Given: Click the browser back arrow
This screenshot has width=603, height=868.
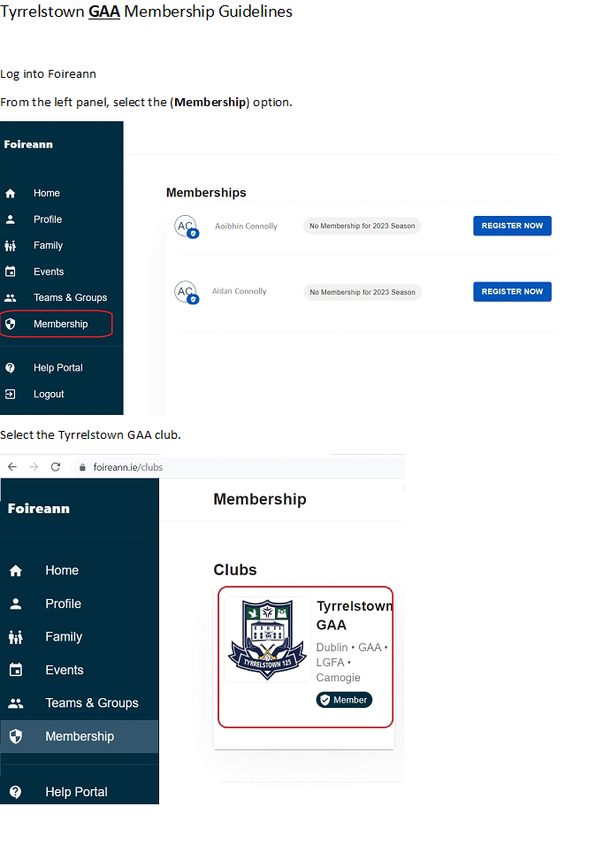Looking at the screenshot, I should coord(12,466).
